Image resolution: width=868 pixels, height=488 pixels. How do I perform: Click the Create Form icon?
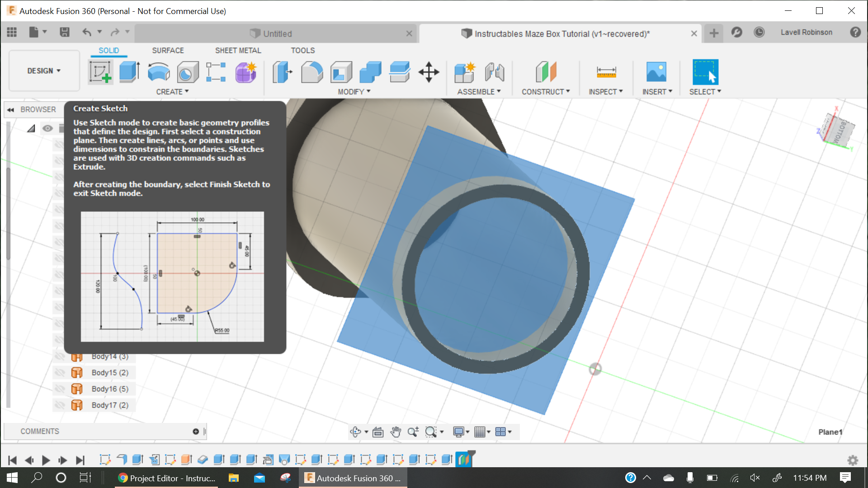pyautogui.click(x=246, y=72)
